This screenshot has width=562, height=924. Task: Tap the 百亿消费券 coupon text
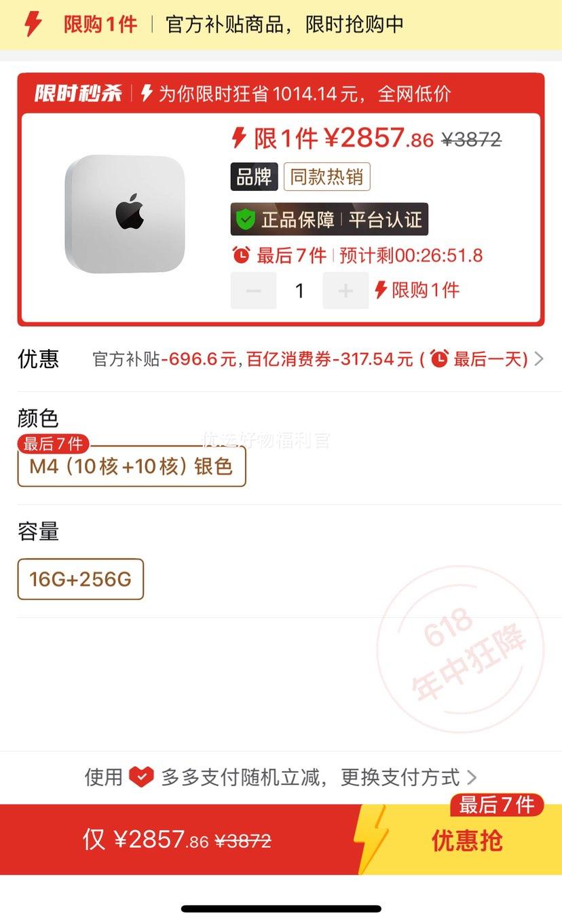point(288,358)
